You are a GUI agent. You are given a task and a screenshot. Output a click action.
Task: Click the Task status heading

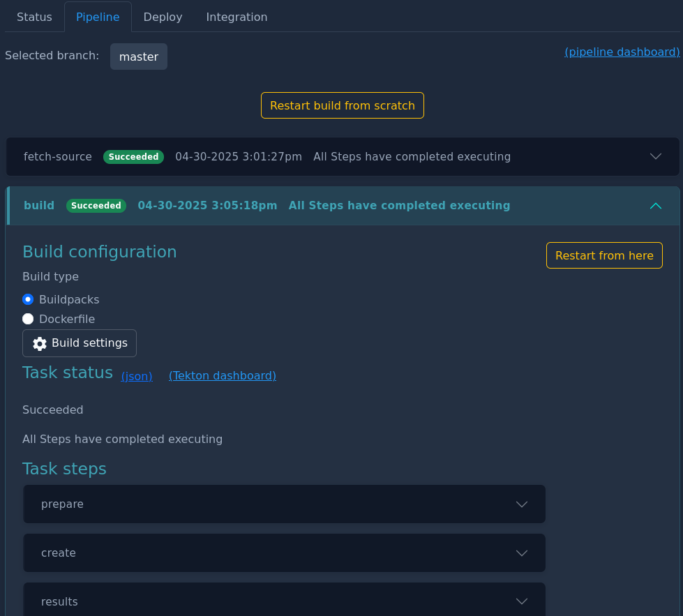(x=68, y=373)
